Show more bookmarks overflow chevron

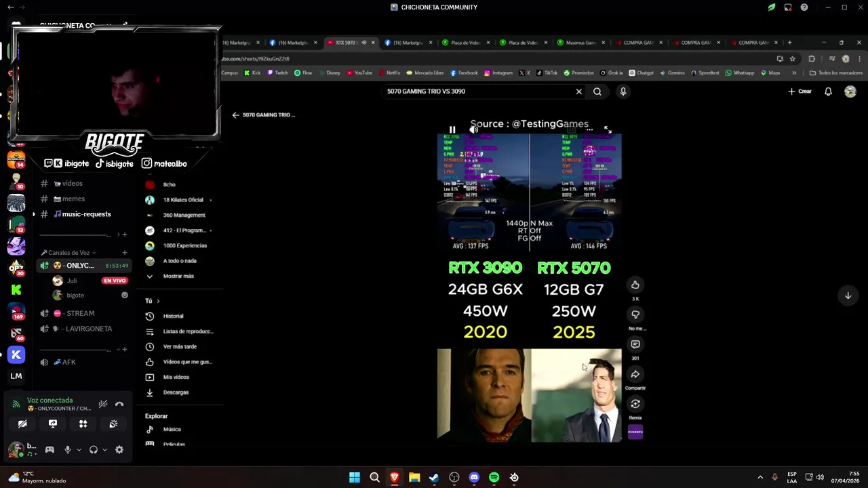795,73
